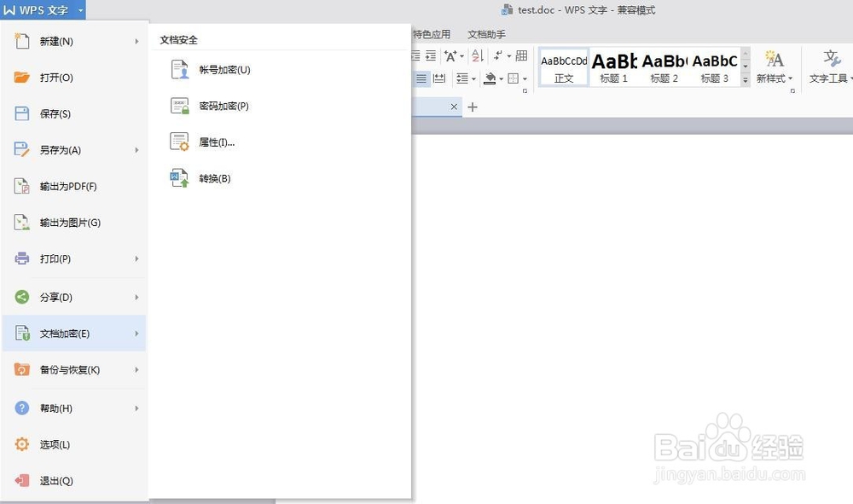The image size is (853, 504).
Task: Open the 文字工具 text tools icon
Action: (x=831, y=58)
